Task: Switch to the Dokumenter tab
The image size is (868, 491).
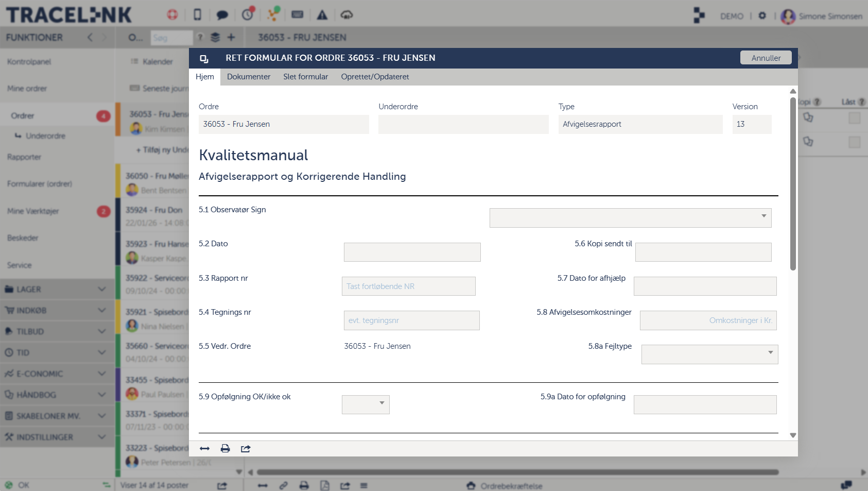Action: (x=249, y=77)
